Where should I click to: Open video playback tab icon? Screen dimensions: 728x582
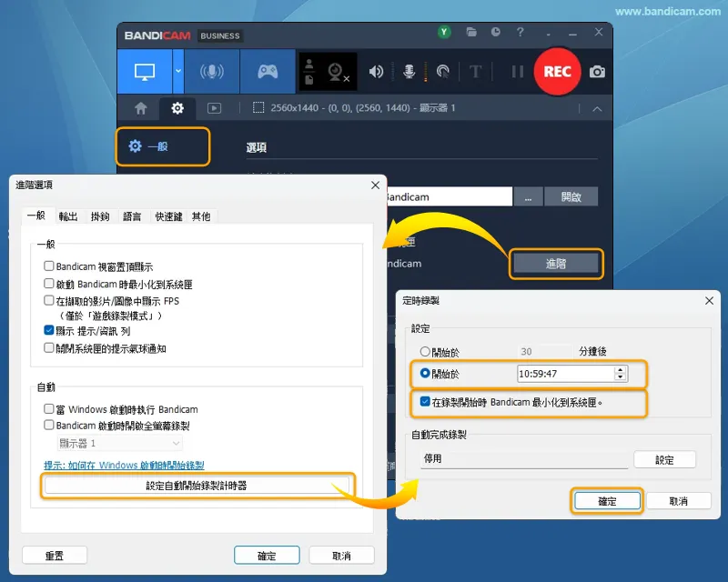click(x=214, y=108)
